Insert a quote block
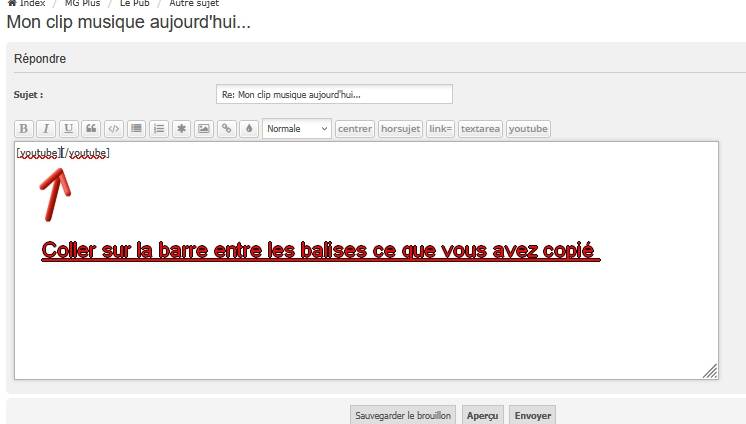The height and width of the screenshot is (424, 746). 91,128
